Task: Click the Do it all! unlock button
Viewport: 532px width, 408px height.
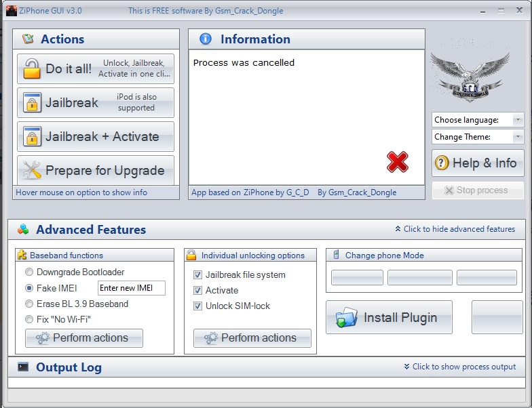Action: 95,68
